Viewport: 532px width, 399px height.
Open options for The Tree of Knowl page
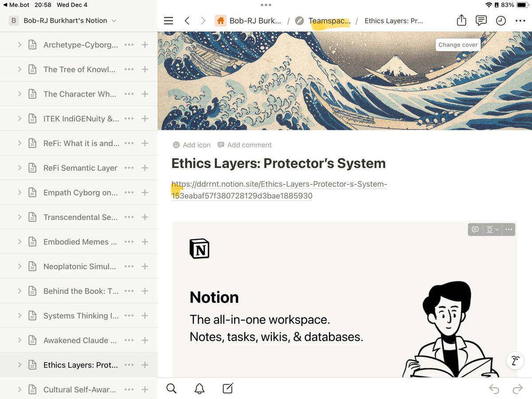coord(129,69)
